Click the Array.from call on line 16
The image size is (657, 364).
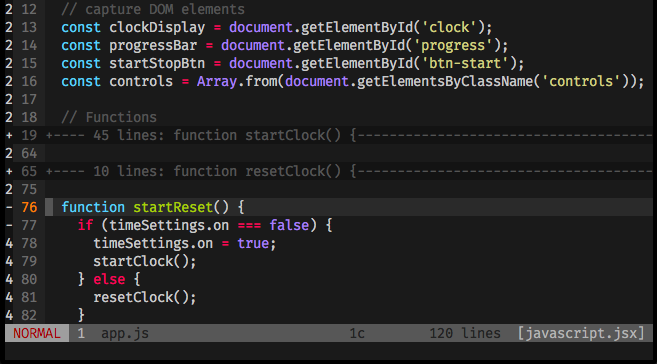[x=237, y=81]
